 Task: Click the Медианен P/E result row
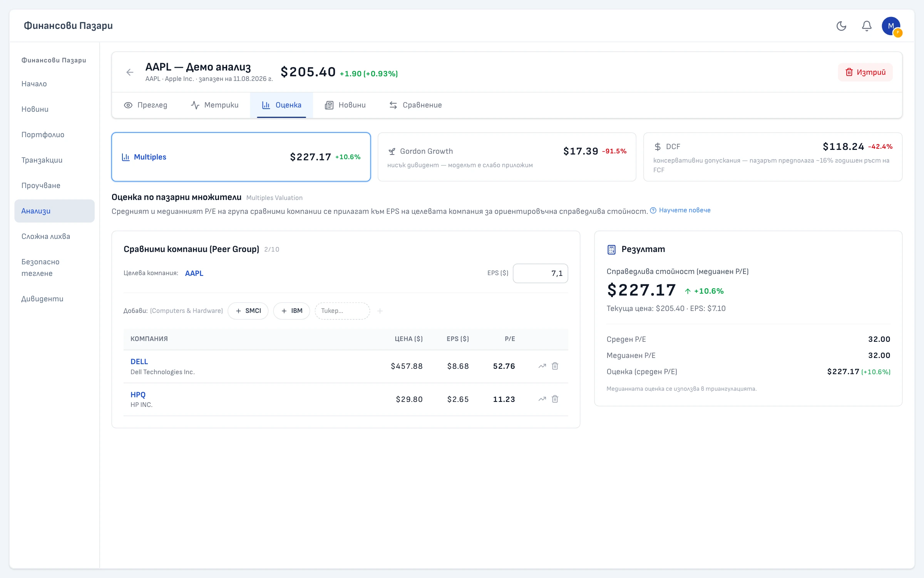tap(748, 355)
